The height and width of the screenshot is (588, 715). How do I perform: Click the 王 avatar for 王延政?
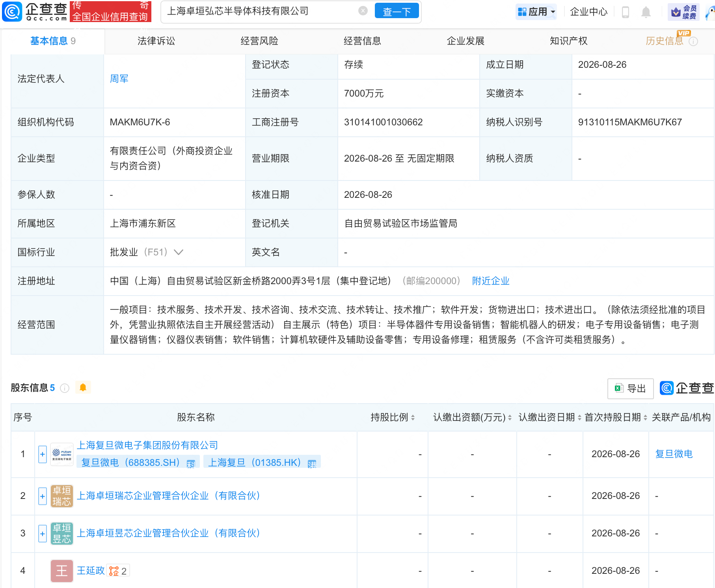coord(62,571)
